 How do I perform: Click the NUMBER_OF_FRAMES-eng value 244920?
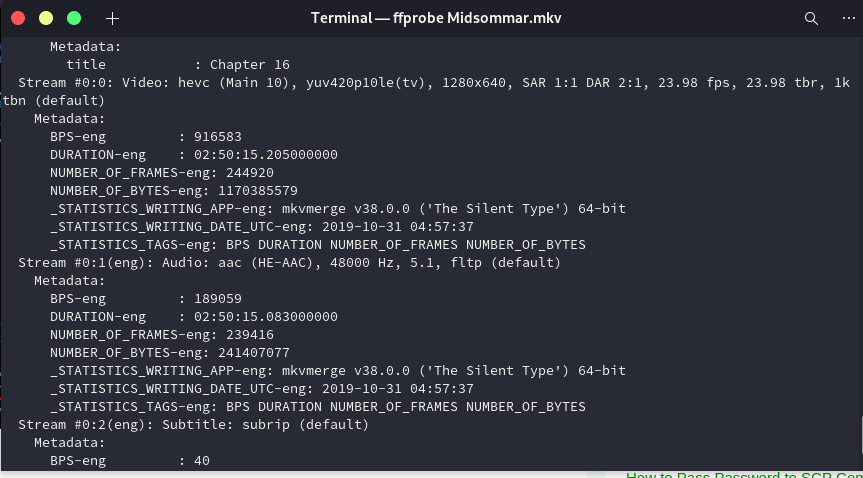(250, 173)
